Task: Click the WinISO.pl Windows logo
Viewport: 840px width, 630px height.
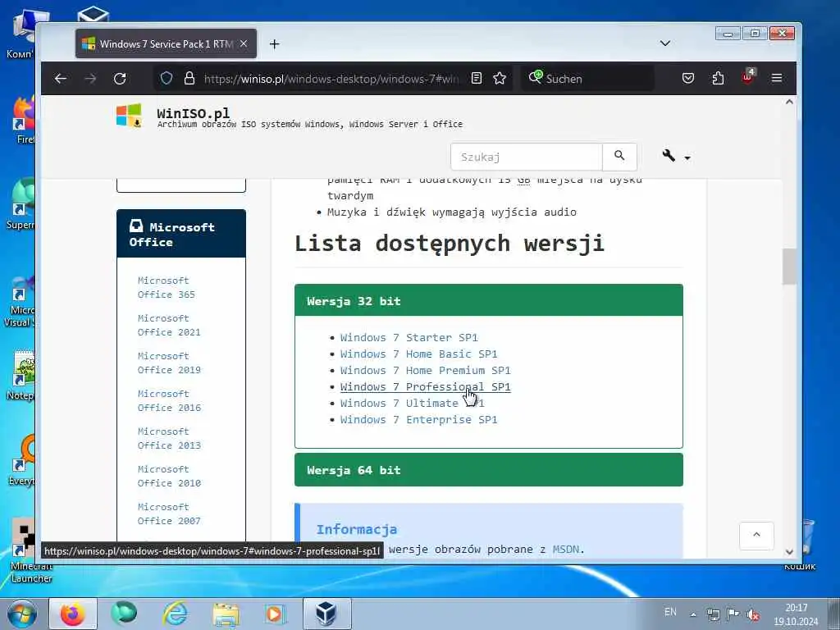Action: [x=129, y=115]
